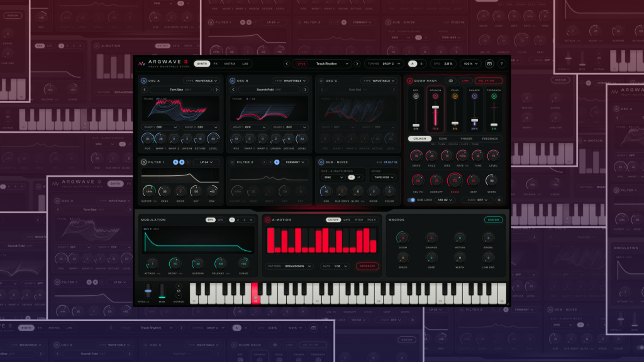Viewport: 644px width, 362px height.
Task: Toggle the Link button in Doom Rack
Action: pos(465,81)
